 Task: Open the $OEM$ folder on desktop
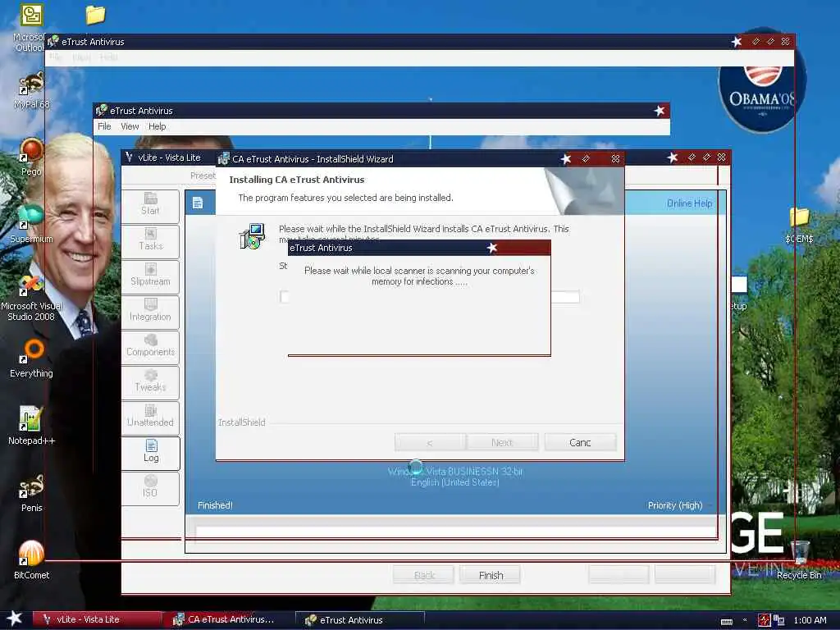click(799, 225)
